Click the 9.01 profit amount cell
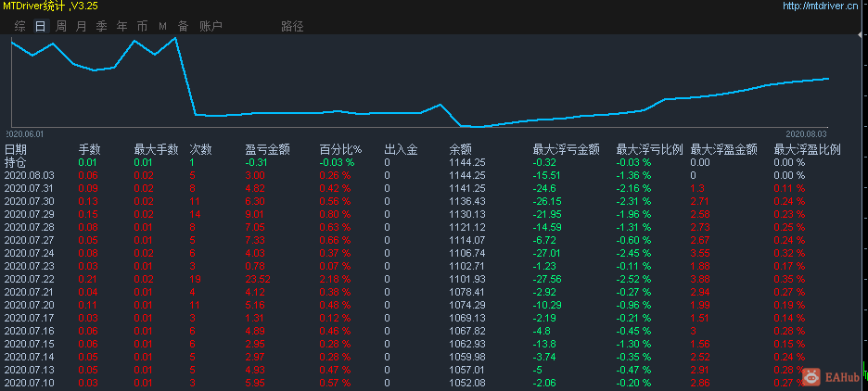The height and width of the screenshot is (391, 868). (x=255, y=214)
